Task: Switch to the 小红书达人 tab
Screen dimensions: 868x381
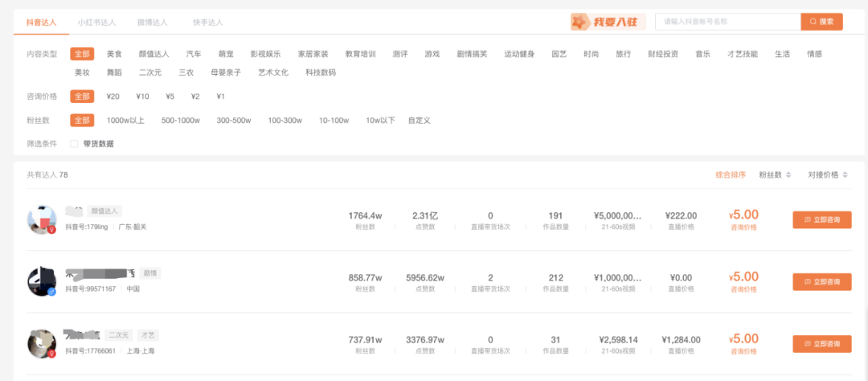Action: [x=97, y=23]
